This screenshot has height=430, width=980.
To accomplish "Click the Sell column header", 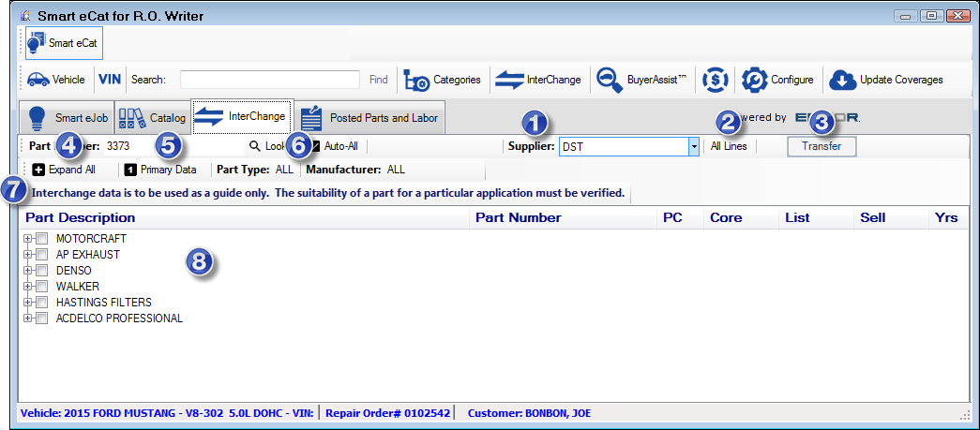I will click(x=891, y=217).
